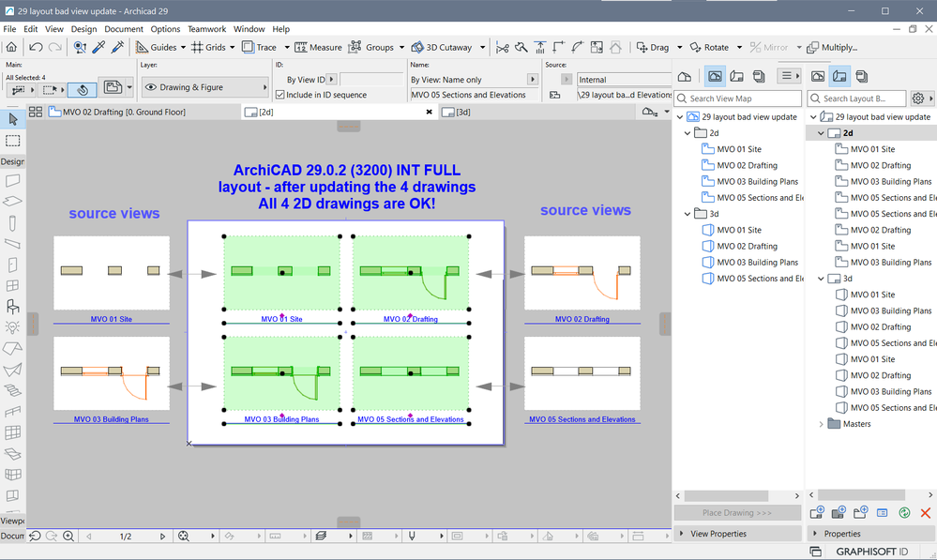Click GRAPHISOFT ID in status bar
The height and width of the screenshot is (560, 937).
[871, 552]
